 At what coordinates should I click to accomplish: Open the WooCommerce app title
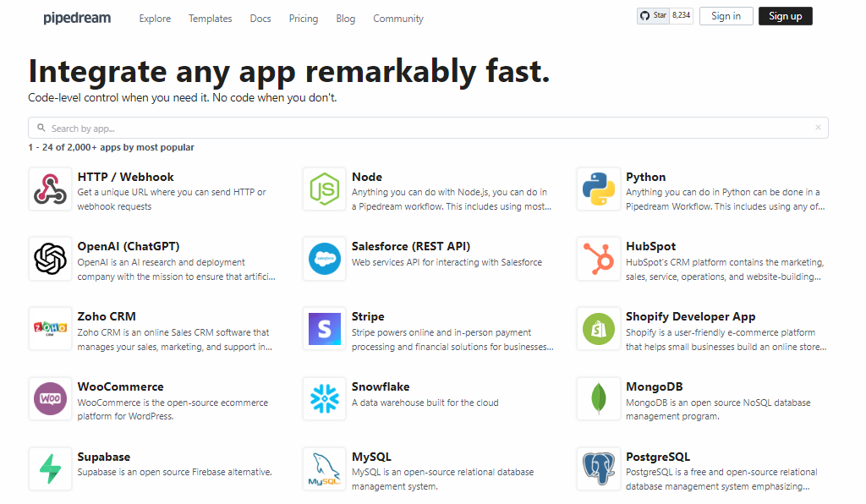coord(120,386)
